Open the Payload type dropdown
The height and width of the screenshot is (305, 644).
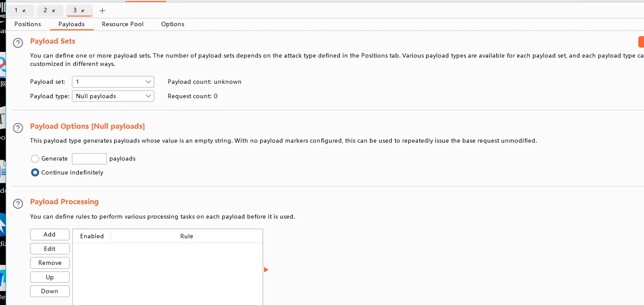[x=113, y=96]
